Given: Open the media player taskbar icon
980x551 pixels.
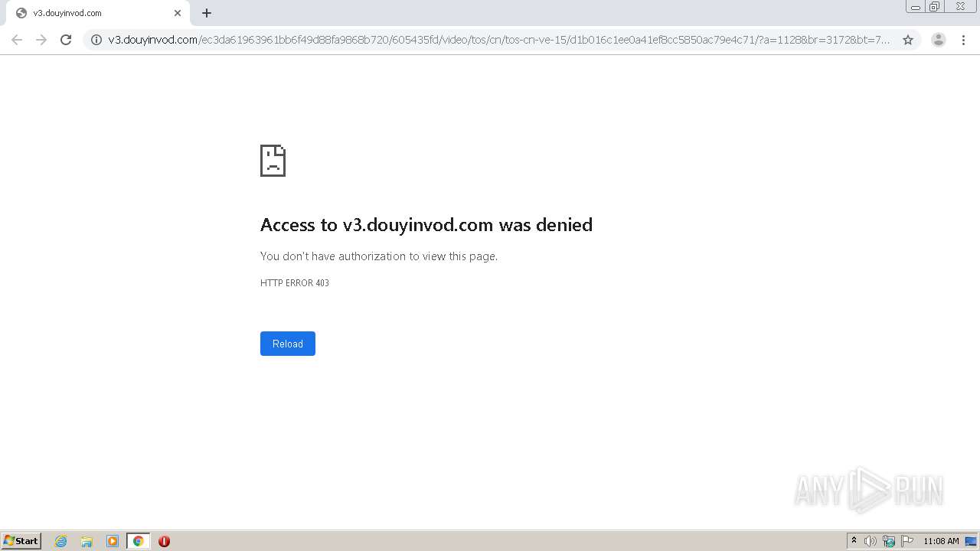Looking at the screenshot, I should [113, 541].
